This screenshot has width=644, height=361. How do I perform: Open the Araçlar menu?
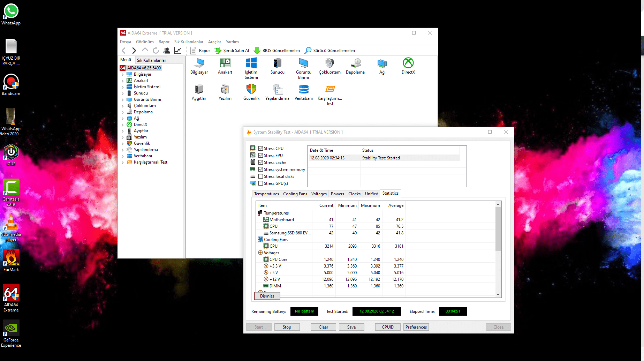(214, 42)
